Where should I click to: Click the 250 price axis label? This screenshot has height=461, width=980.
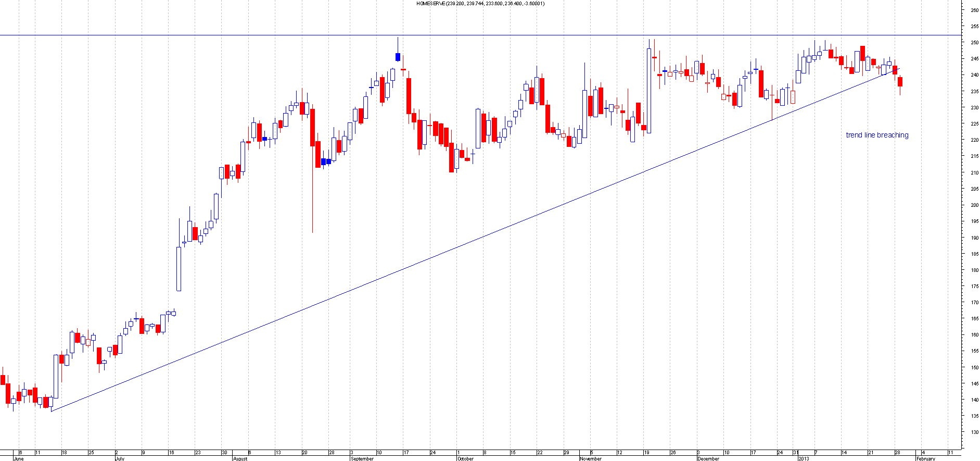tap(974, 43)
